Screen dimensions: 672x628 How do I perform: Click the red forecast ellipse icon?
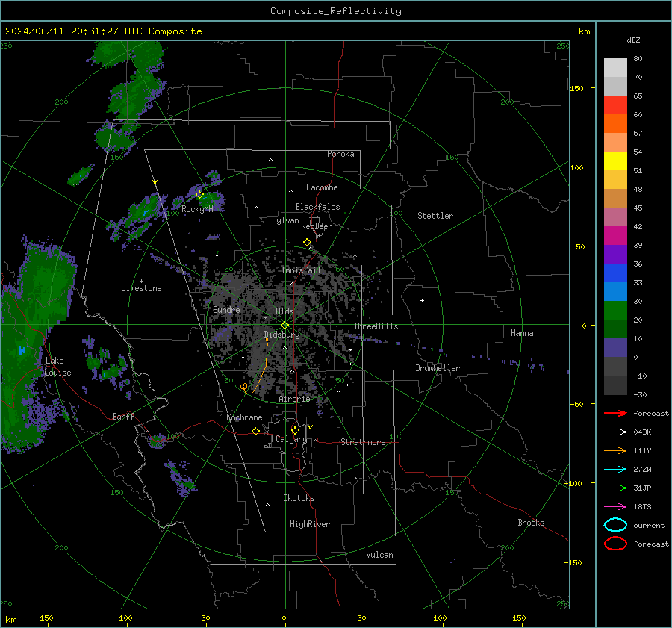(x=615, y=544)
